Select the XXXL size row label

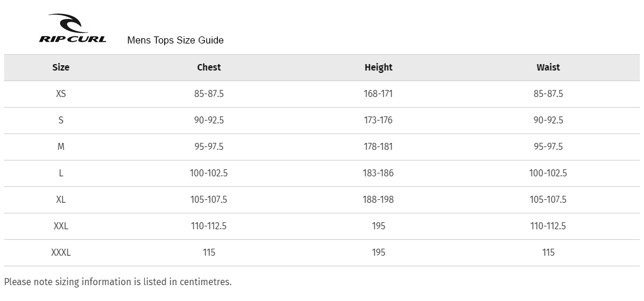pyautogui.click(x=61, y=252)
